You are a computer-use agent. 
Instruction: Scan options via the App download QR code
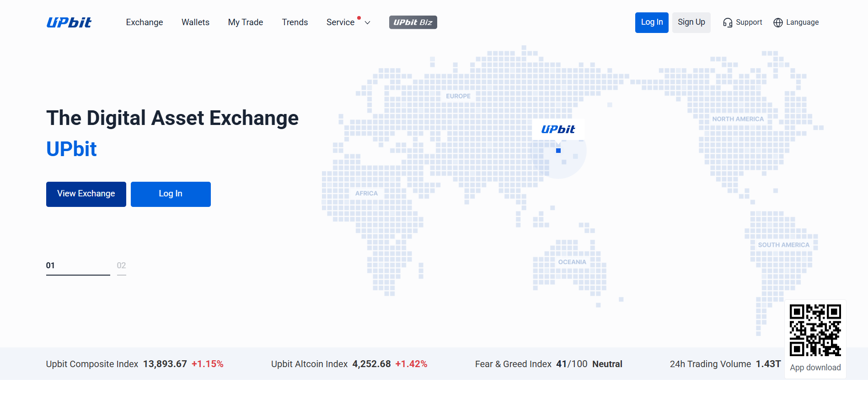coord(815,330)
